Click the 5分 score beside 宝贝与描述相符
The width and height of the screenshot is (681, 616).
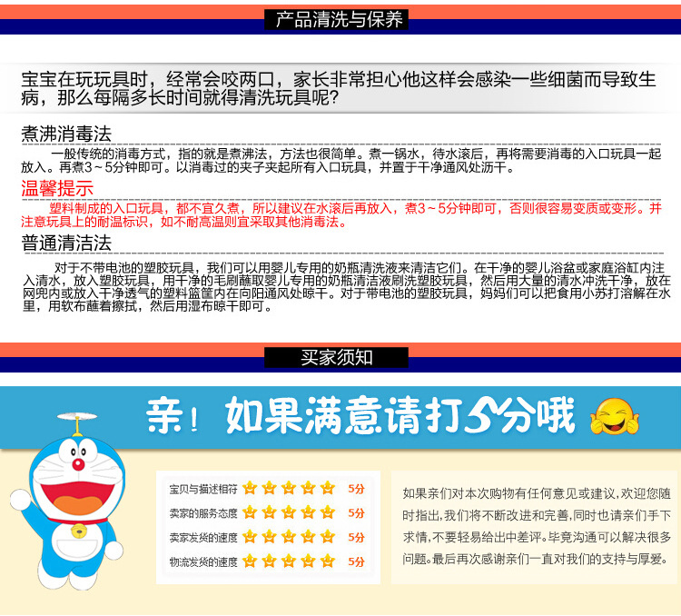pos(356,488)
